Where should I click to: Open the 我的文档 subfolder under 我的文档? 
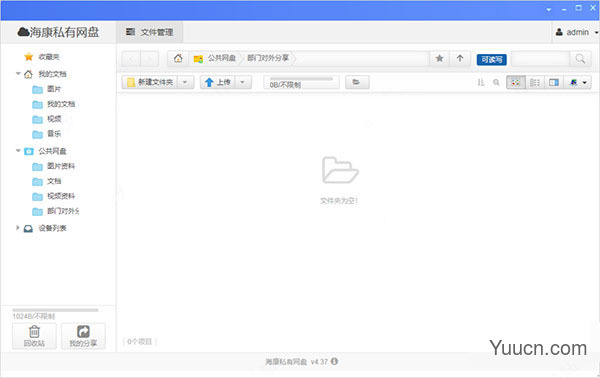(61, 104)
